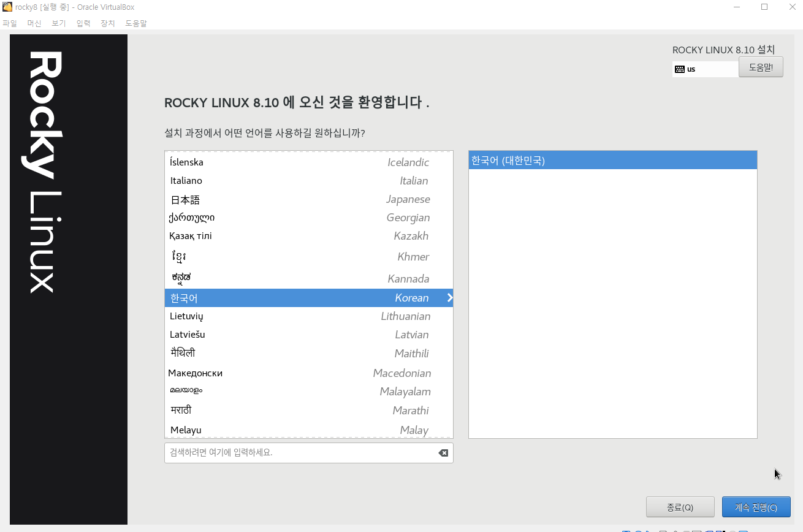Screen dimensions: 803x532
Task: Click the arrow beside Korean row
Action: 450,298
